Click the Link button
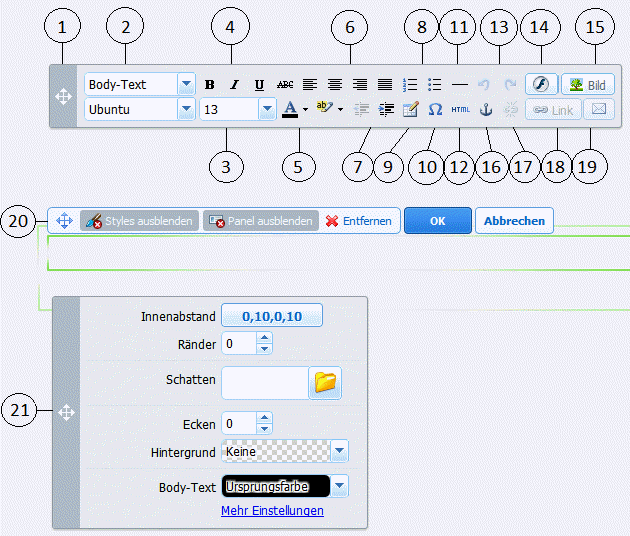 [553, 109]
